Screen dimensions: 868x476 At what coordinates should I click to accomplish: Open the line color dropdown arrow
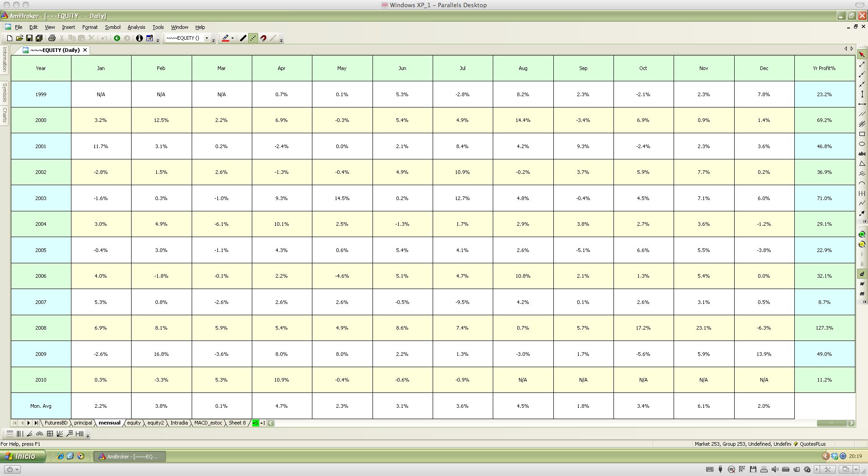point(233,38)
